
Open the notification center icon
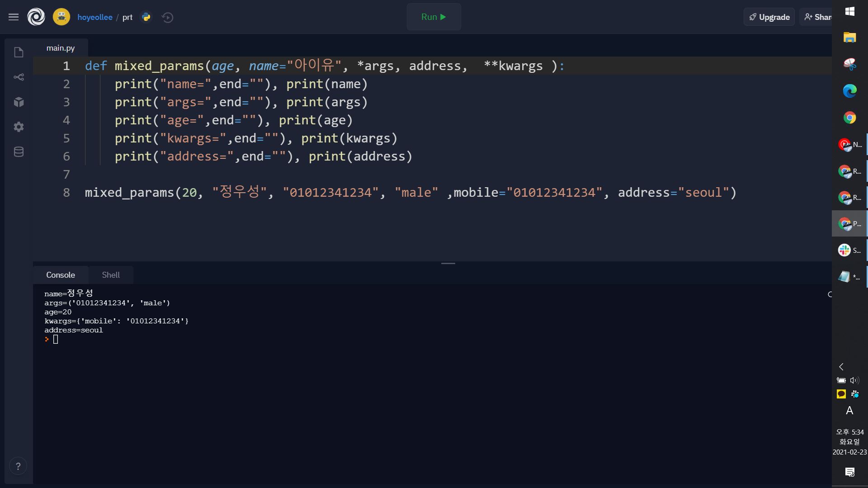(849, 472)
